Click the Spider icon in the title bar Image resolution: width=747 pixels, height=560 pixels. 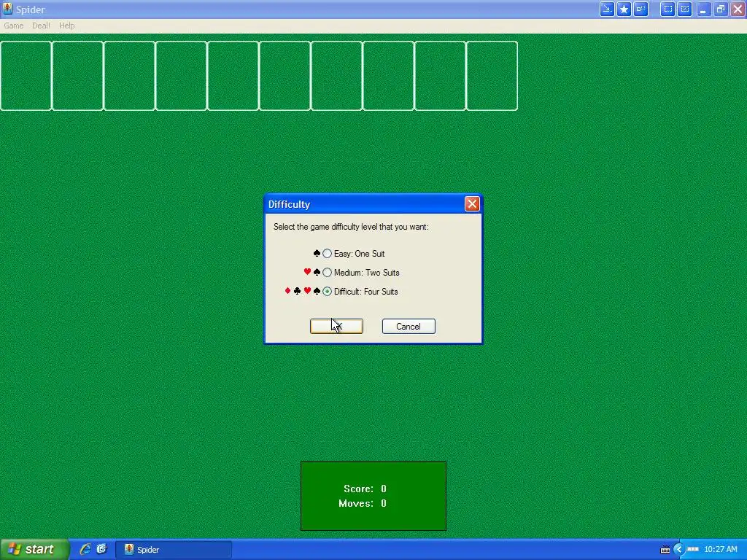point(7,9)
